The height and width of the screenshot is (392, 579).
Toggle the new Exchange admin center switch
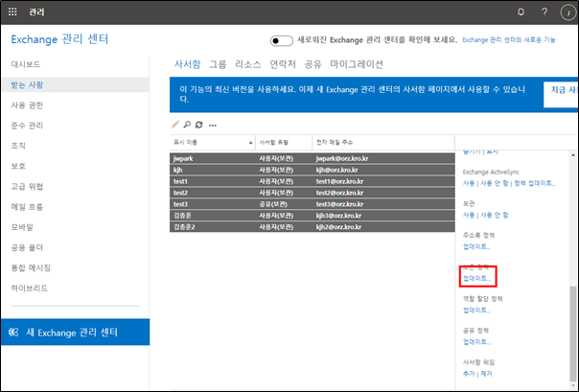(282, 40)
